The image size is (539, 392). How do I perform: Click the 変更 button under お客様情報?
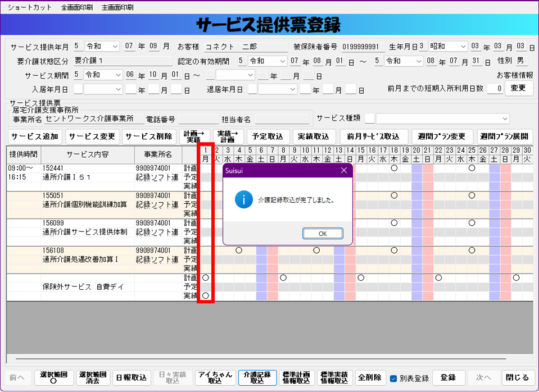pyautogui.click(x=518, y=88)
